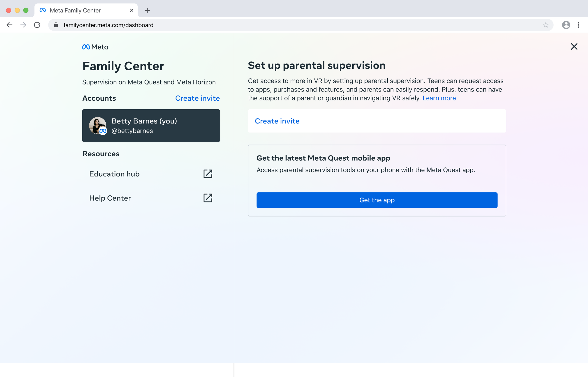Click the Get the app button

(x=377, y=200)
